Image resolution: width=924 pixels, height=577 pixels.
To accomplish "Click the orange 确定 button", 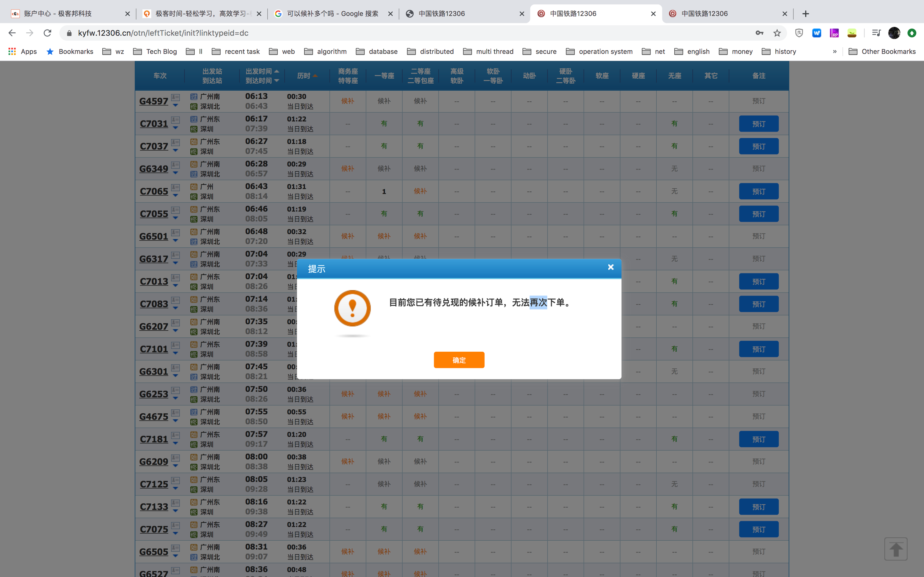I will pos(459,360).
